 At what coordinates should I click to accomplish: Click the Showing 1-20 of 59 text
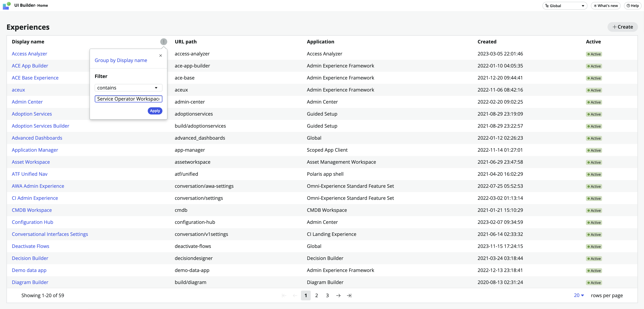pyautogui.click(x=43, y=295)
